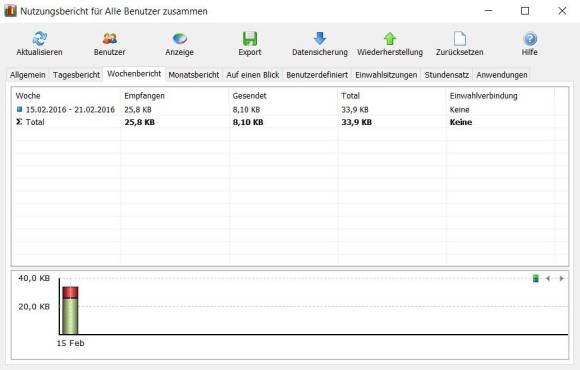Go to previous period using left graph arrow

(548, 278)
